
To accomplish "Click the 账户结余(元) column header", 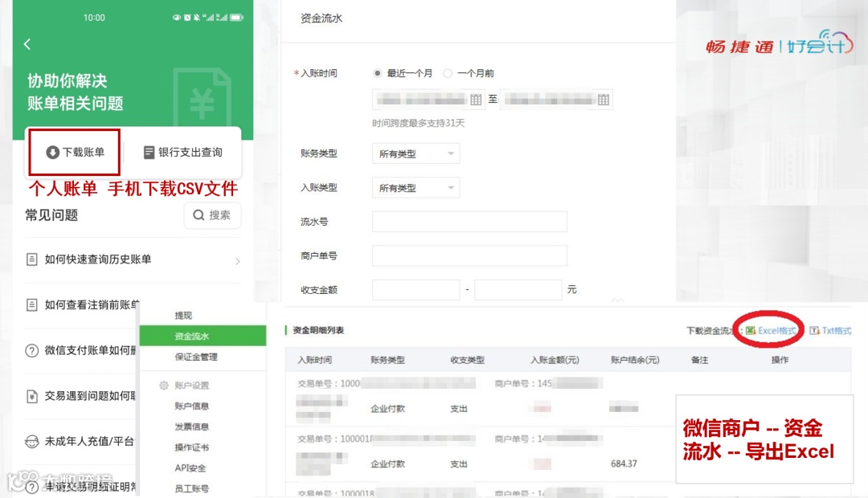I will point(635,360).
